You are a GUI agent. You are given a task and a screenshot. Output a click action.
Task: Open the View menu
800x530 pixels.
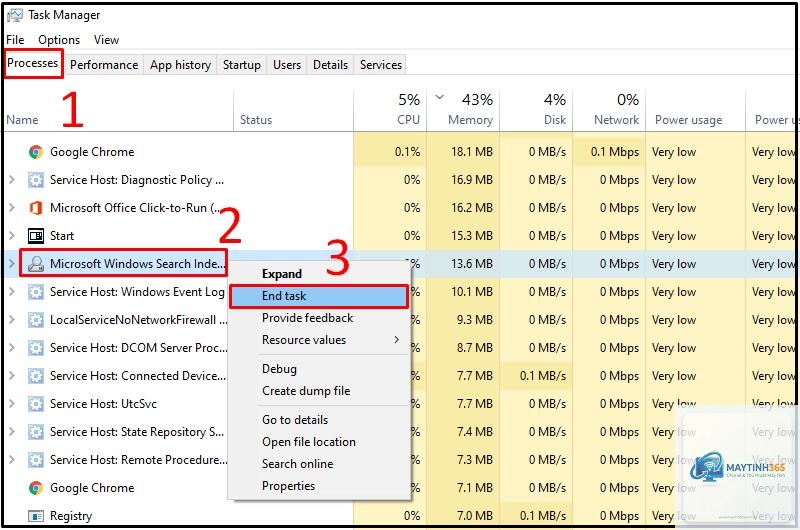106,40
